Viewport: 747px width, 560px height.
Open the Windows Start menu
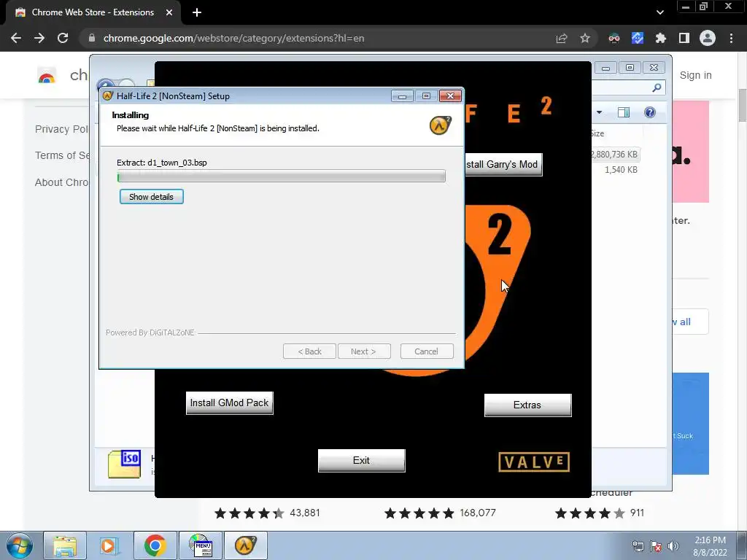click(x=19, y=545)
